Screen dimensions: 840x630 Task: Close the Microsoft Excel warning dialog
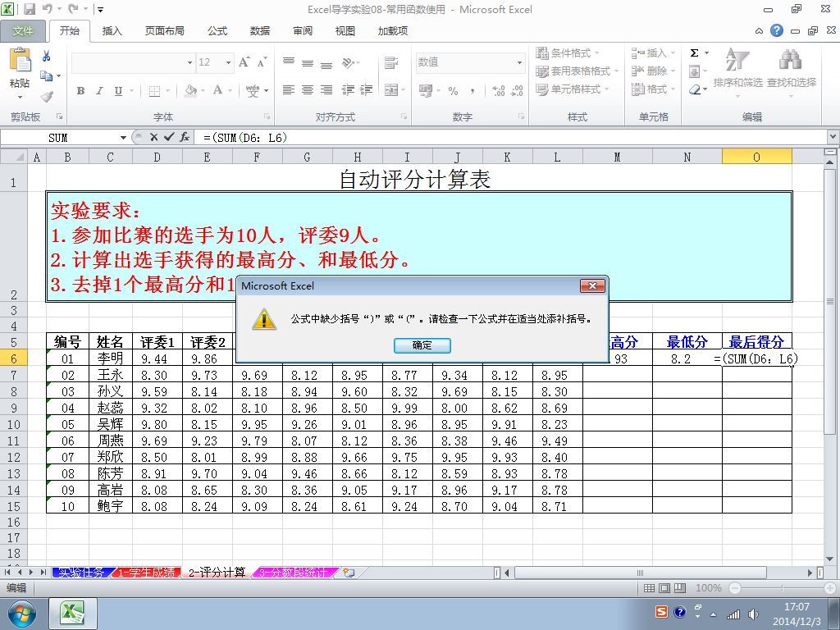(x=592, y=285)
